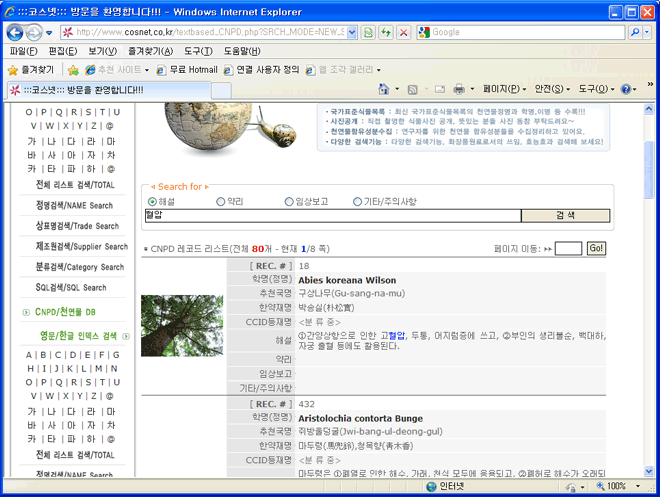Click the Abies koreana tree thumbnail
660x497 pixels.
(182, 326)
